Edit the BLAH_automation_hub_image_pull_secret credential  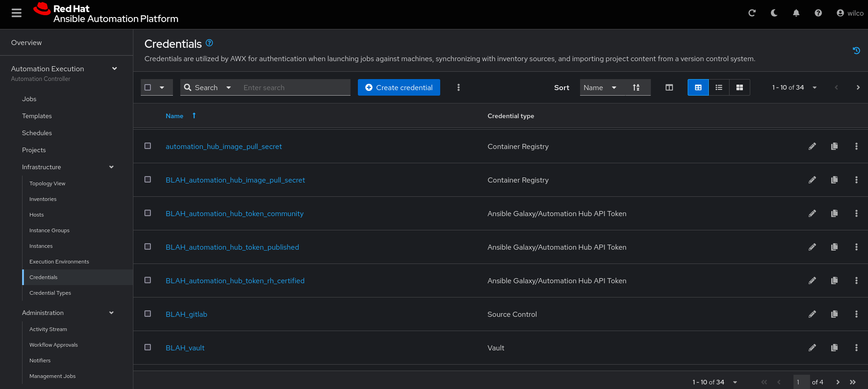coord(812,180)
